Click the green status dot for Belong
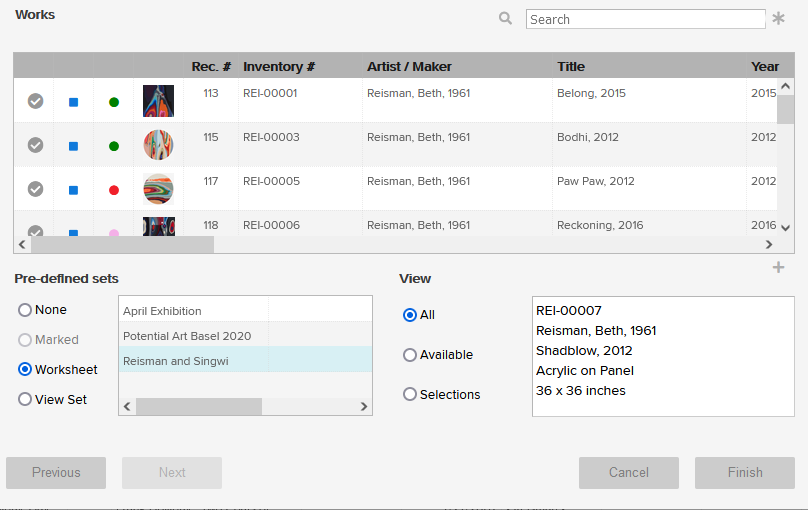The image size is (808, 510). coord(114,102)
